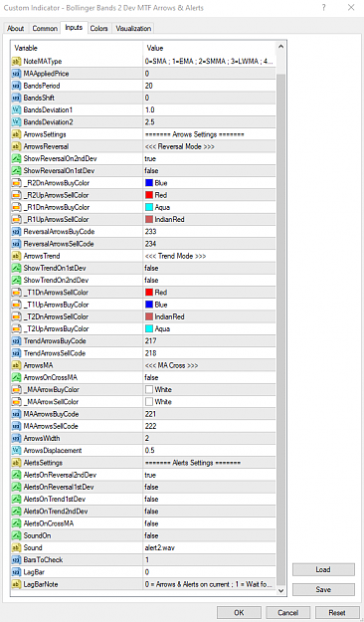Screen dimensions: 364x622
Task: Click the color icon beside _R1UpArrowsSellColor
Action: (x=16, y=219)
